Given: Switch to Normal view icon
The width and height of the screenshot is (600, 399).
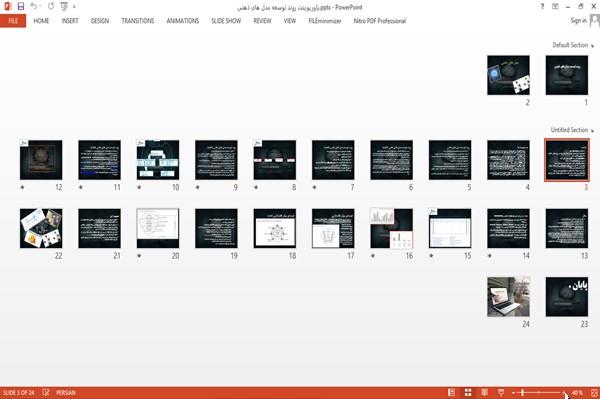Looking at the screenshot, I should pos(452,392).
